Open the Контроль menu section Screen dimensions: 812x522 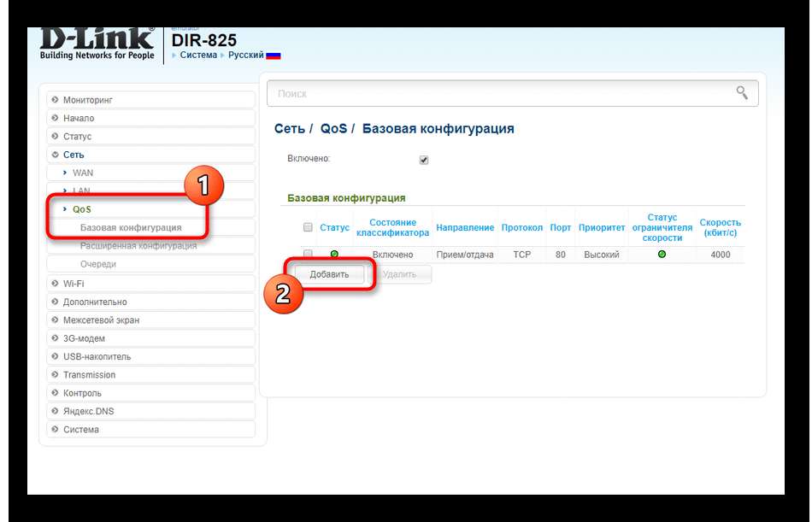point(150,393)
